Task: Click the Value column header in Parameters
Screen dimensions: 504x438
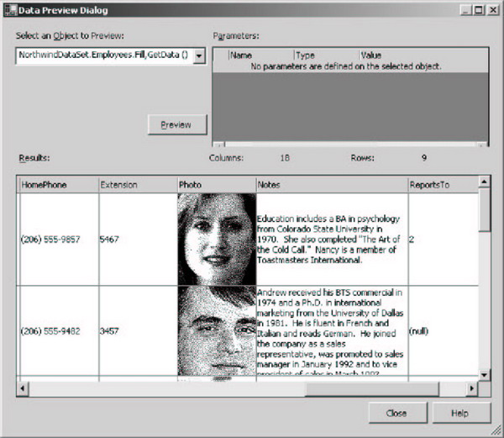Action: tap(371, 55)
